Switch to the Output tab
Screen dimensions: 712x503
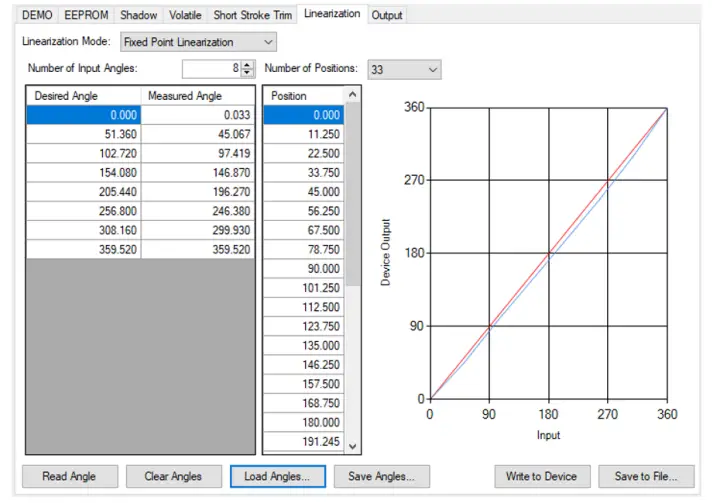(387, 15)
